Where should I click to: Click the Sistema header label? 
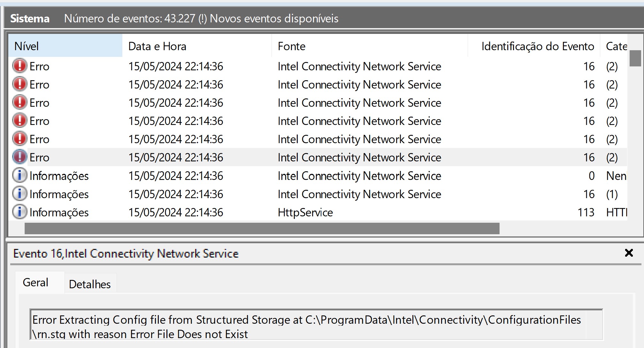30,19
